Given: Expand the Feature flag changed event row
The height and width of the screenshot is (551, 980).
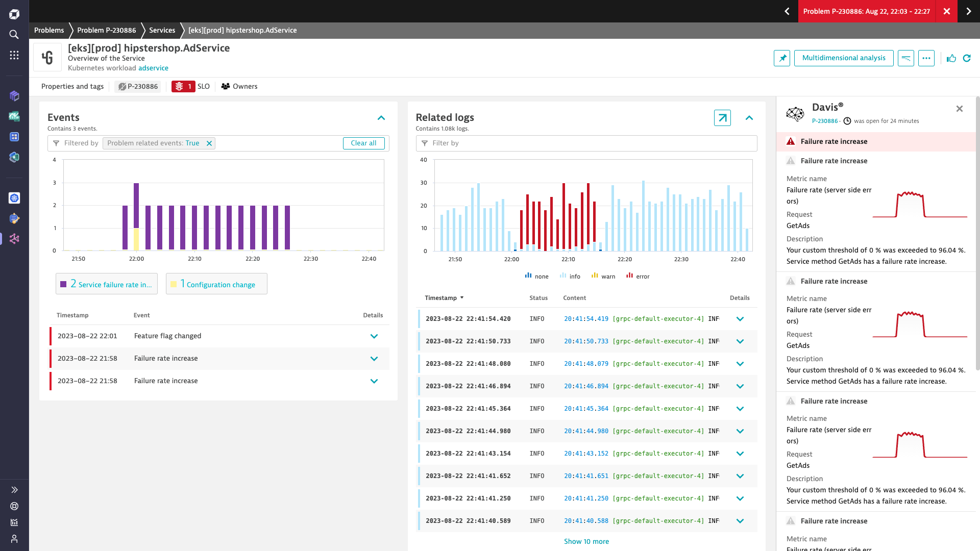Looking at the screenshot, I should 375,336.
